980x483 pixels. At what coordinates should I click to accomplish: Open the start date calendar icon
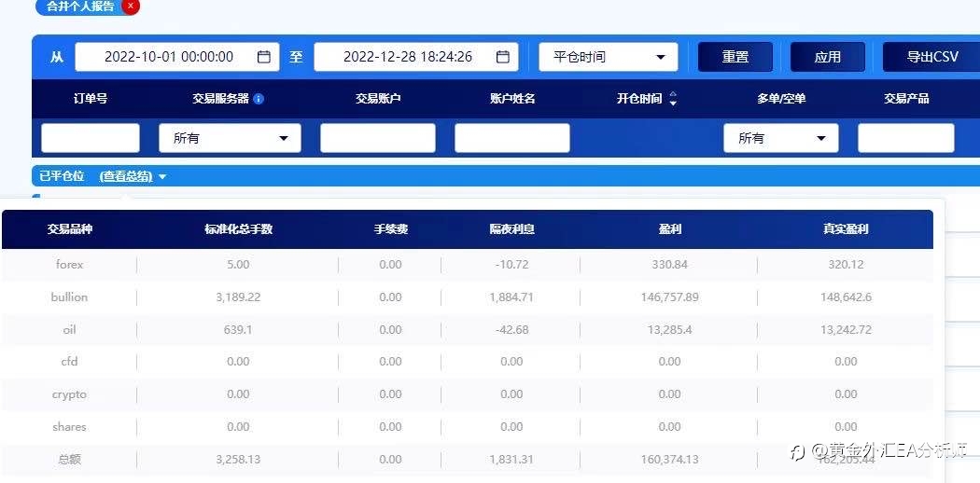[x=264, y=57]
